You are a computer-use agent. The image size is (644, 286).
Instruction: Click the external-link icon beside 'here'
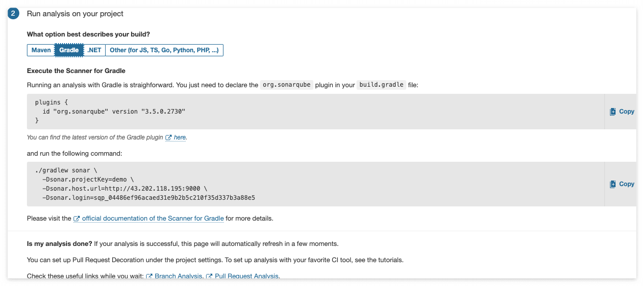(x=169, y=137)
